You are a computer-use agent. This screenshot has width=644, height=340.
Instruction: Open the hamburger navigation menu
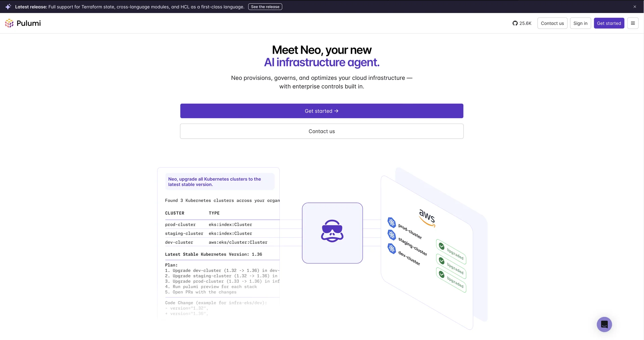tap(633, 23)
